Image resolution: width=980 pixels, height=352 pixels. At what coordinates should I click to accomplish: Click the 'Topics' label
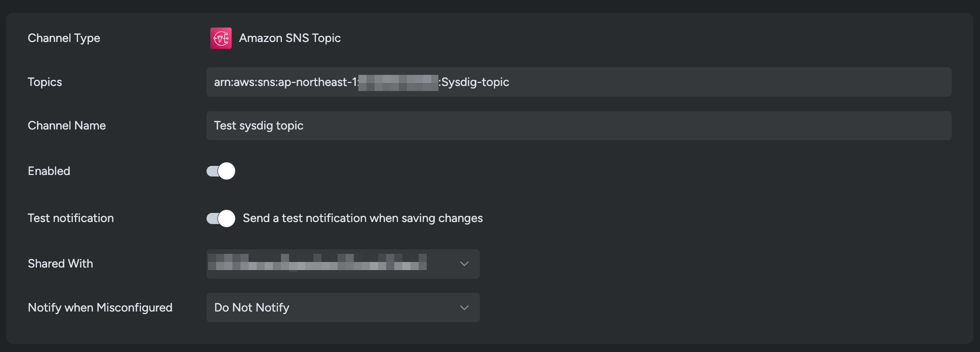pos(45,82)
